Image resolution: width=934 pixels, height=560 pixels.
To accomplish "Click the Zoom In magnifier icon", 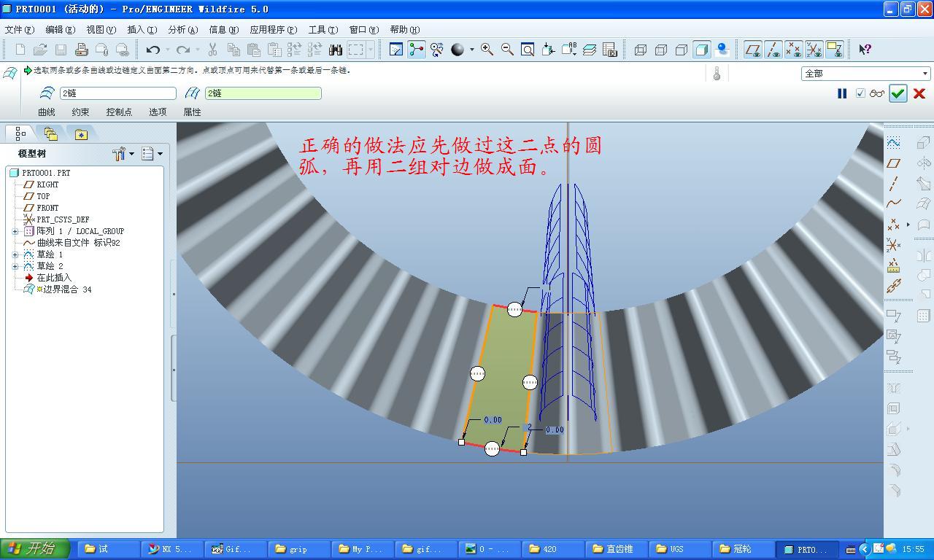I will tap(487, 50).
